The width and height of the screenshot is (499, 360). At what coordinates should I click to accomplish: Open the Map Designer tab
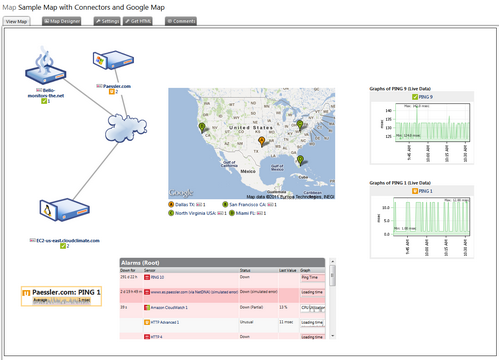pos(62,21)
